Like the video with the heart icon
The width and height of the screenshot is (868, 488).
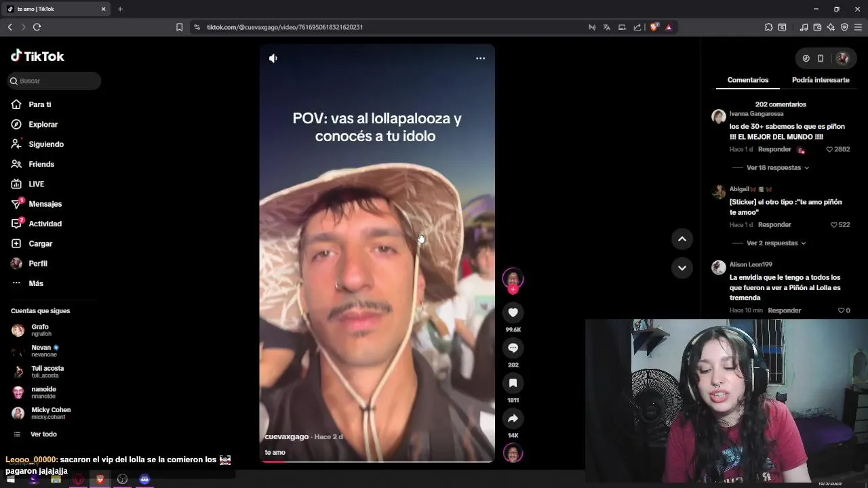tap(513, 312)
